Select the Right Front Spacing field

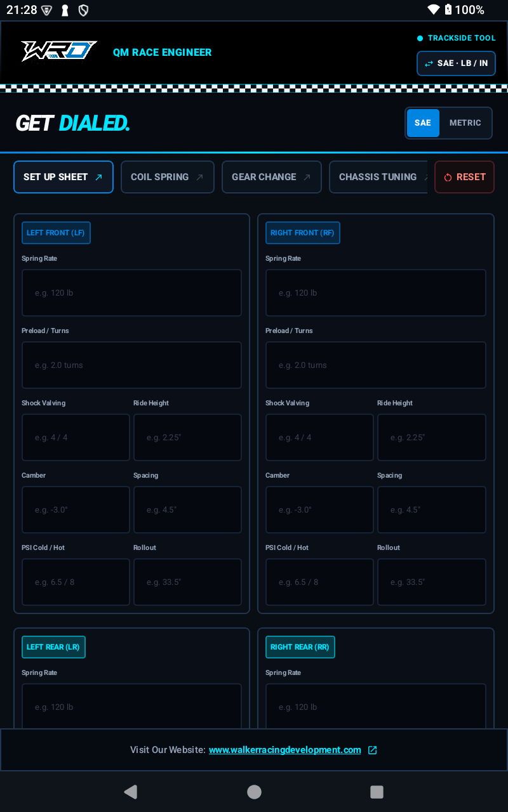click(x=432, y=510)
